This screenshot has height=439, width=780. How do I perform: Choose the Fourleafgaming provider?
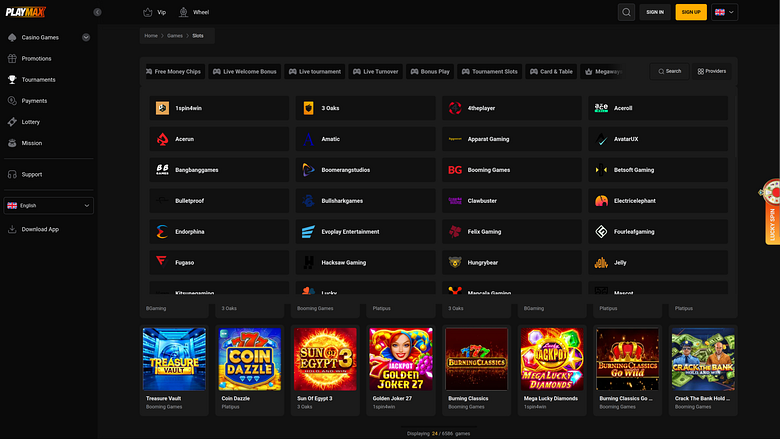pos(658,232)
